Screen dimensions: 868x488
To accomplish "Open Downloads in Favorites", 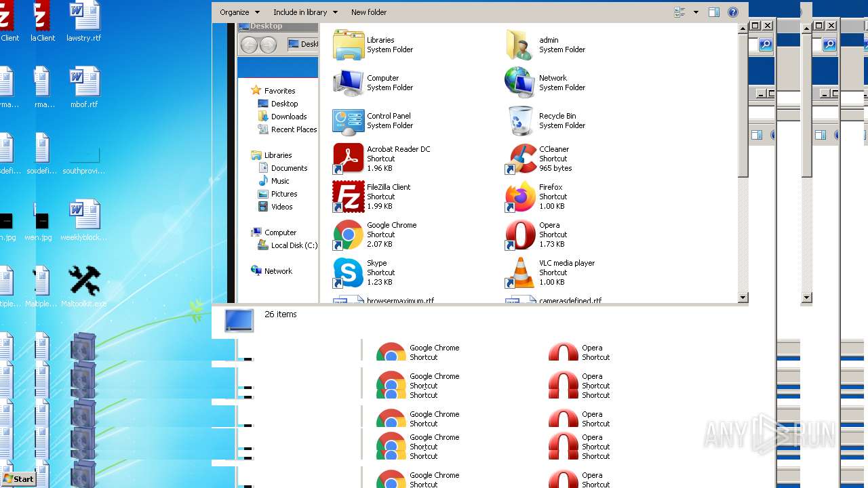I will [289, 117].
